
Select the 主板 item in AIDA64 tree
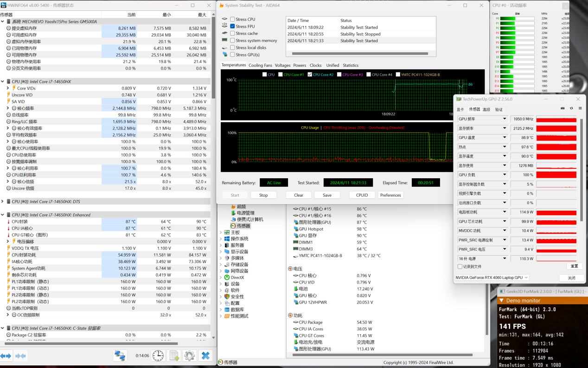235,232
